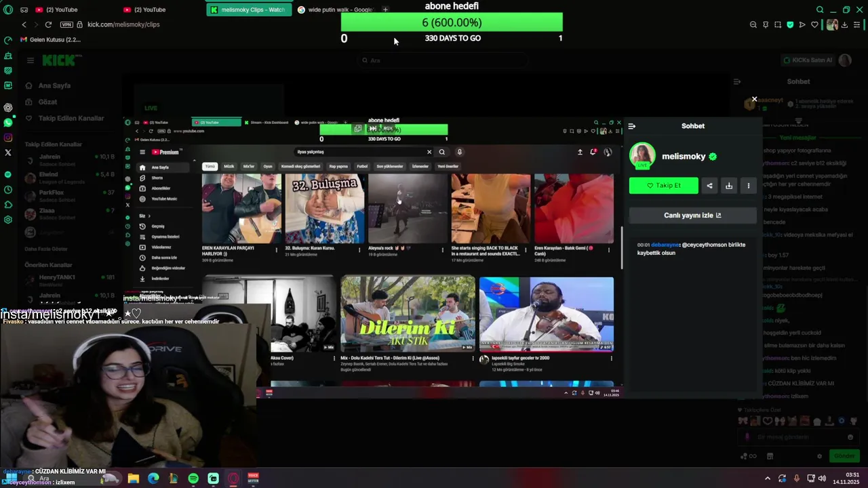This screenshot has height=488, width=868.
Task: Open Opera GX from the taskbar
Action: pyautogui.click(x=233, y=479)
